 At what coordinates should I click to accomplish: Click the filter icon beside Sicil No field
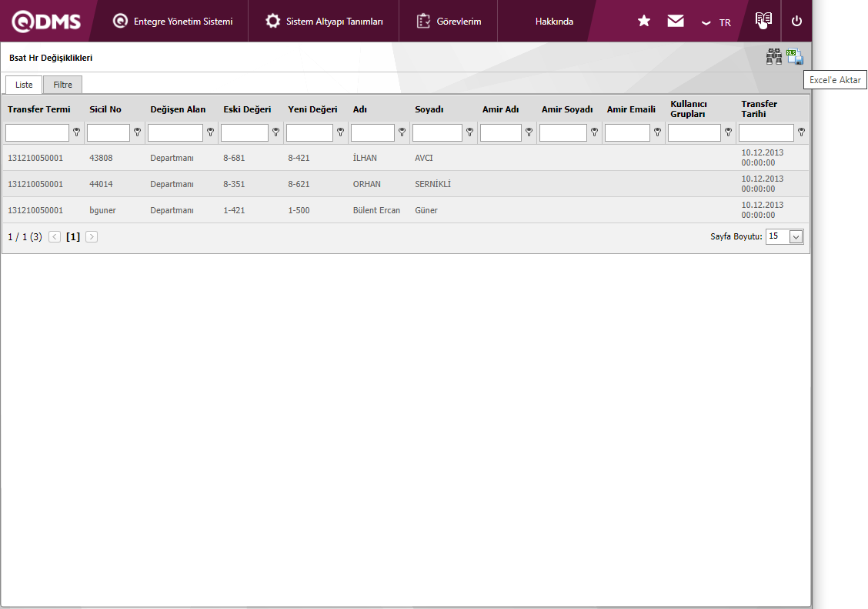coord(137,132)
